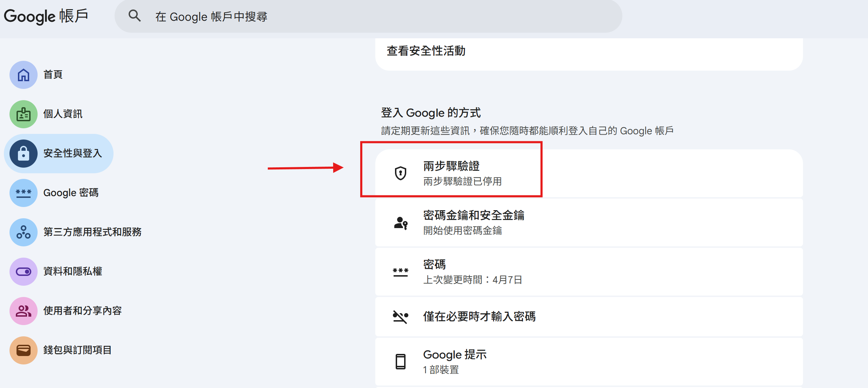This screenshot has width=868, height=388.
Task: Open the 首頁 menu item
Action: [53, 75]
